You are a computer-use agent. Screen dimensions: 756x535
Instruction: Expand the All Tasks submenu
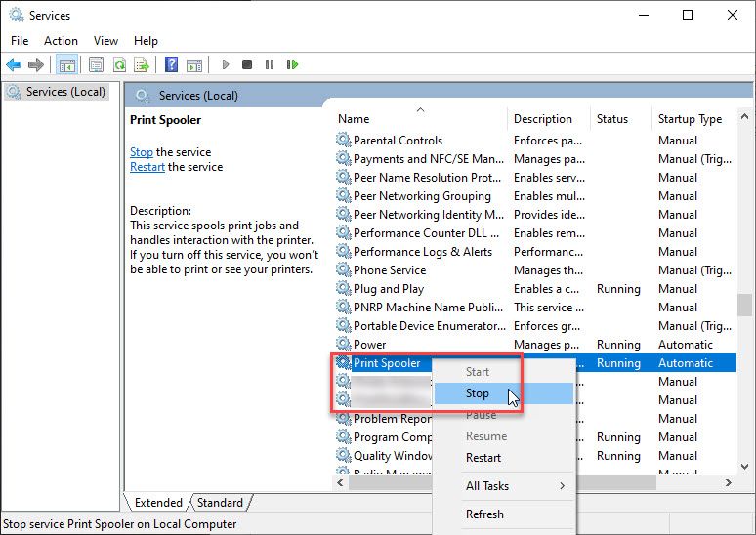(x=515, y=486)
